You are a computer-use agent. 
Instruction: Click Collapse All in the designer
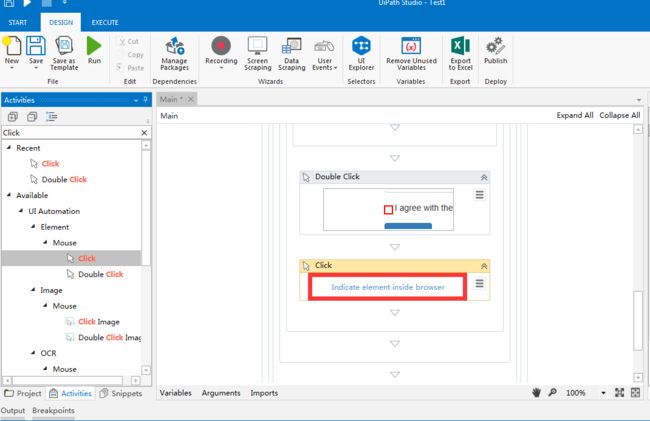[x=620, y=115]
